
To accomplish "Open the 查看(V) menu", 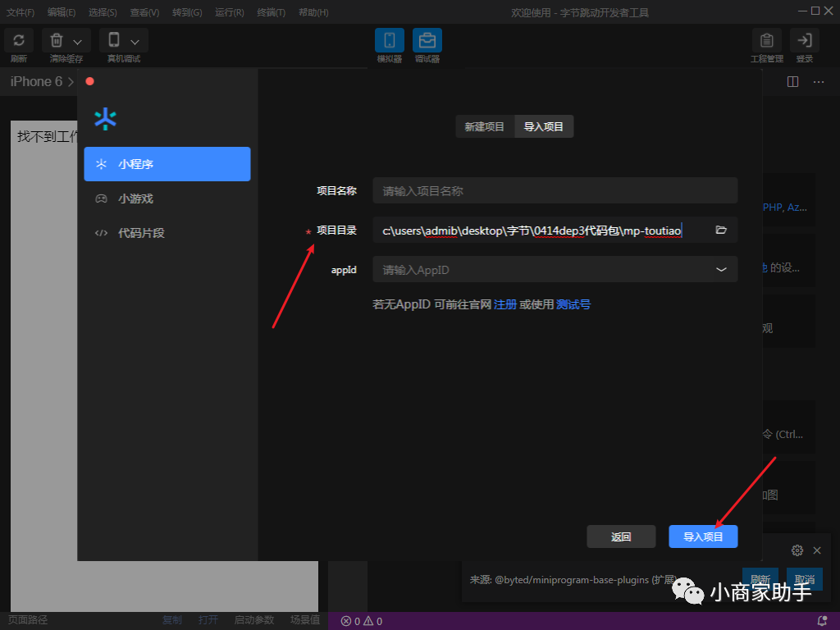I will pyautogui.click(x=144, y=11).
